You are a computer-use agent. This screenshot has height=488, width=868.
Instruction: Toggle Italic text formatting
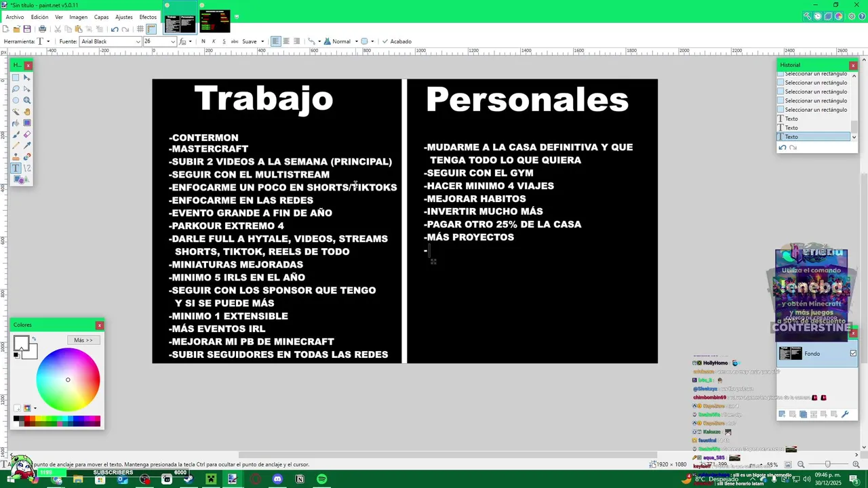(x=214, y=41)
